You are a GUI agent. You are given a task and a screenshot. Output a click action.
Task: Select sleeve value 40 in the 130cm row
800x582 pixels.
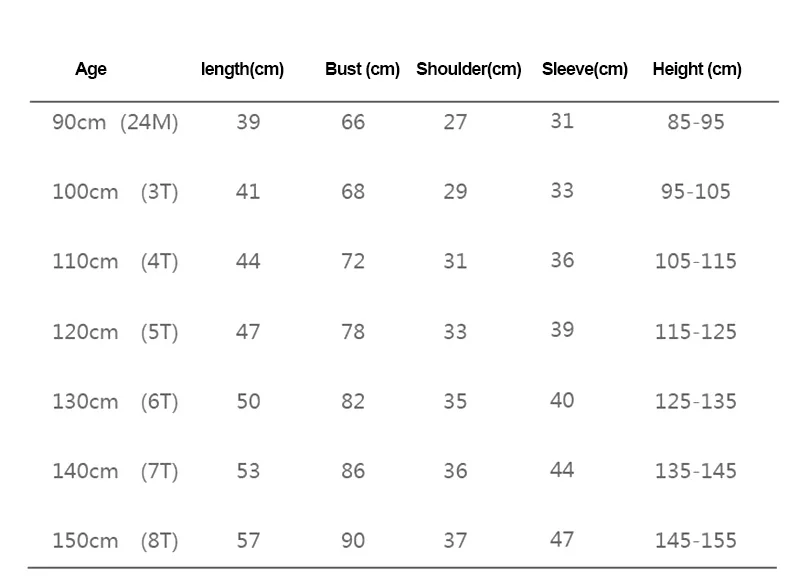pos(562,400)
